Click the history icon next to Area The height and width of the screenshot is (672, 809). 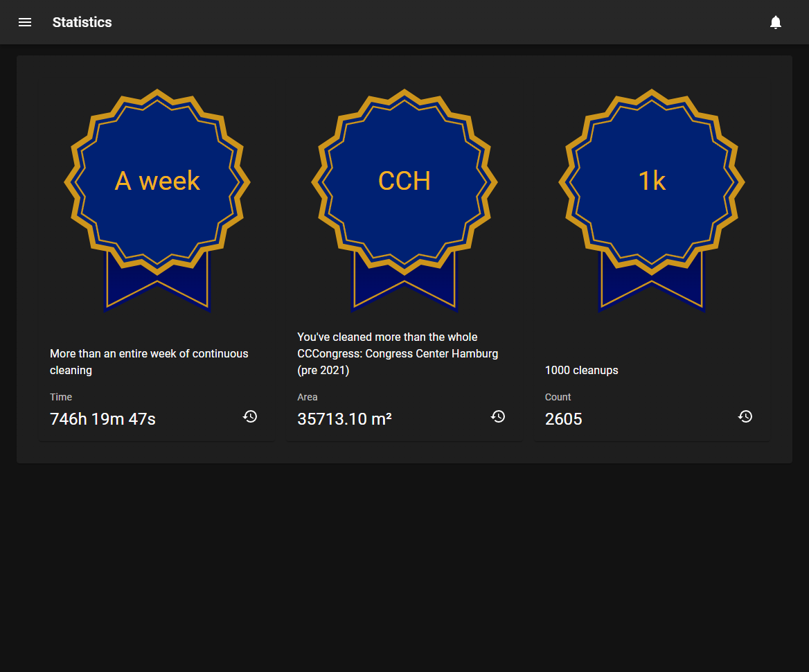coord(498,416)
